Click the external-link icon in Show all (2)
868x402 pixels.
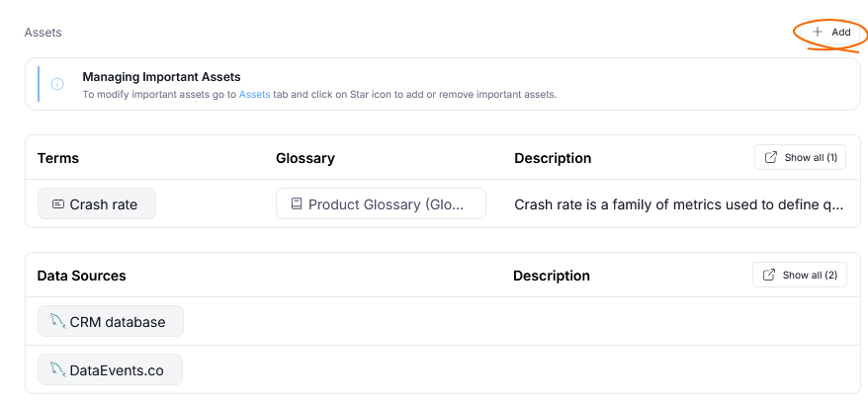[769, 275]
